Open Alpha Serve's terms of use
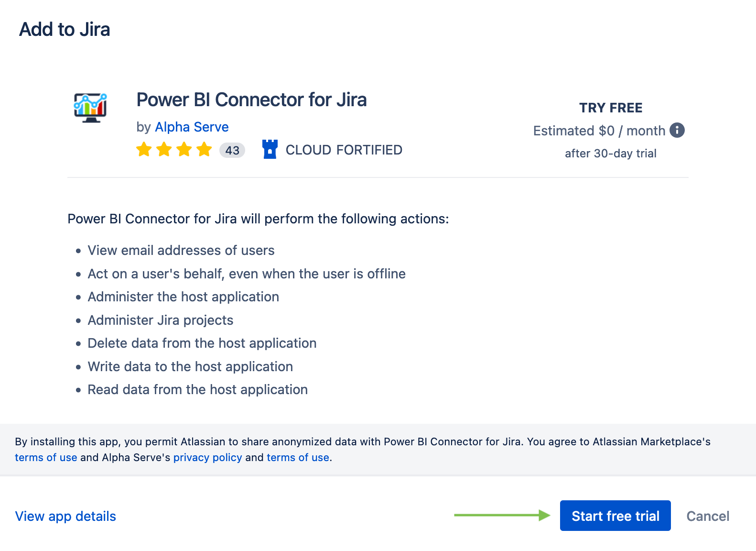The image size is (756, 551). click(x=297, y=457)
